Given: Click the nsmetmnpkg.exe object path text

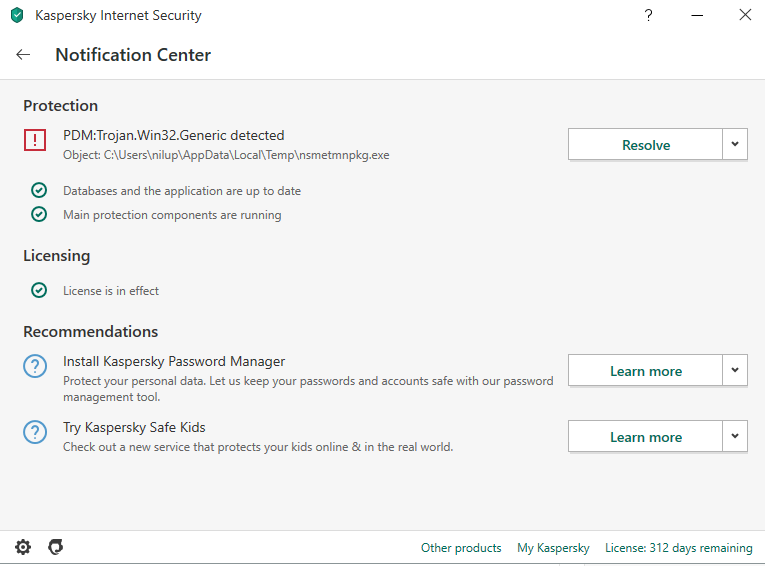Looking at the screenshot, I should (x=226, y=155).
